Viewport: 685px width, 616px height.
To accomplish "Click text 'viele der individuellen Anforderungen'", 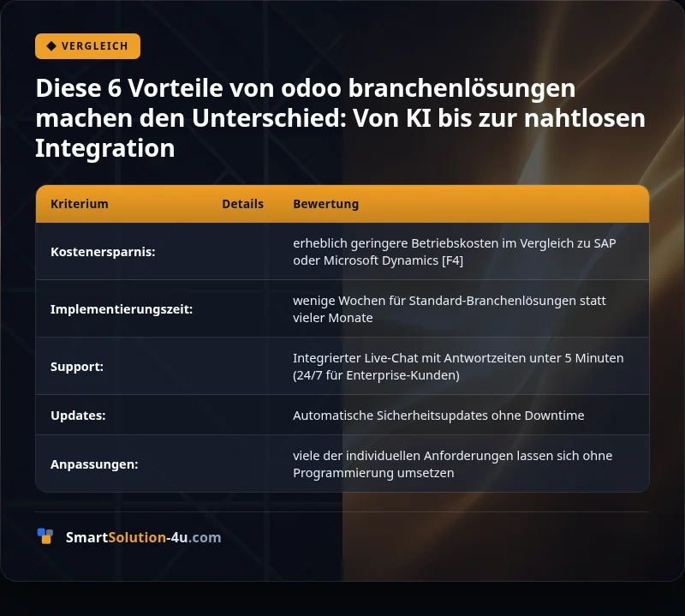I will pyautogui.click(x=453, y=464).
